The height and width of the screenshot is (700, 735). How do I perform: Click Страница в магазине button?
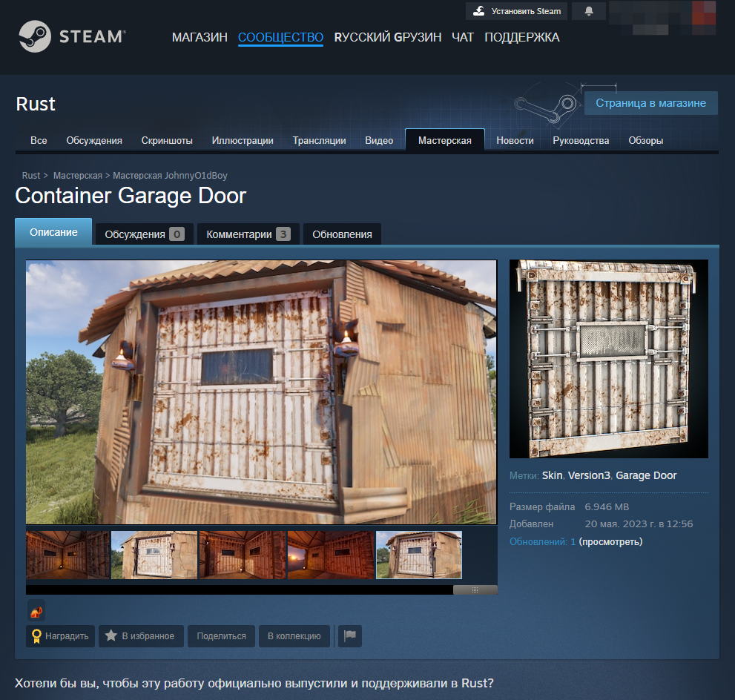650,103
